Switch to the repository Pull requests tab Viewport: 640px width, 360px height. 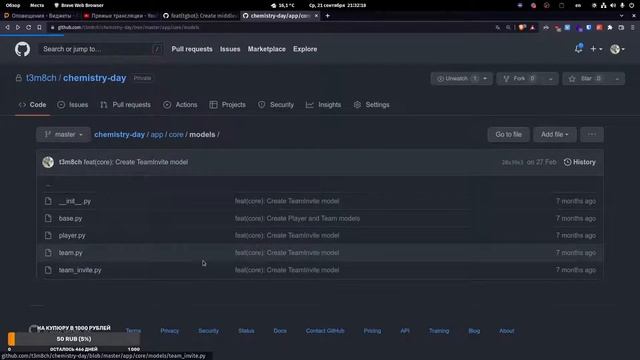[126, 105]
